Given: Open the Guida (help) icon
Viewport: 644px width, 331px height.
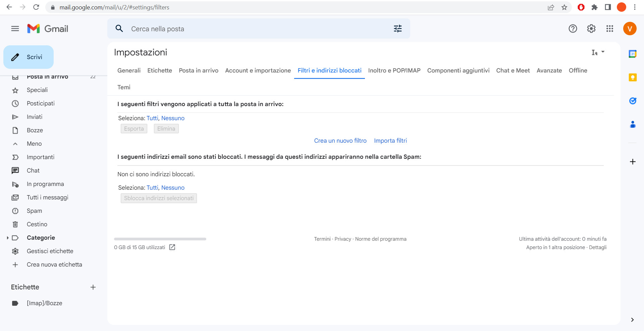Looking at the screenshot, I should (573, 29).
